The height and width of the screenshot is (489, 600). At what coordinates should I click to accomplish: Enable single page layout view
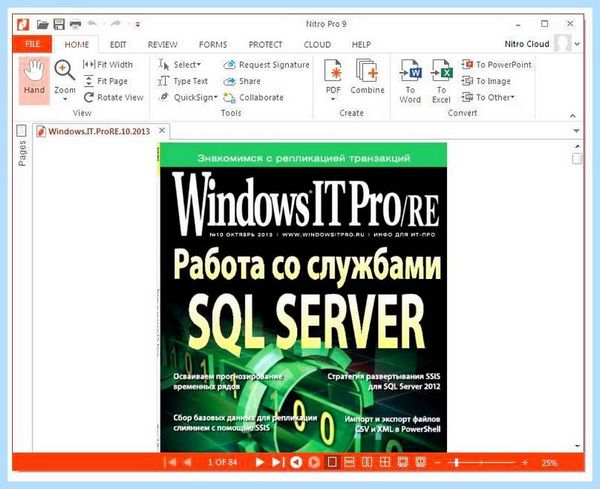332,462
